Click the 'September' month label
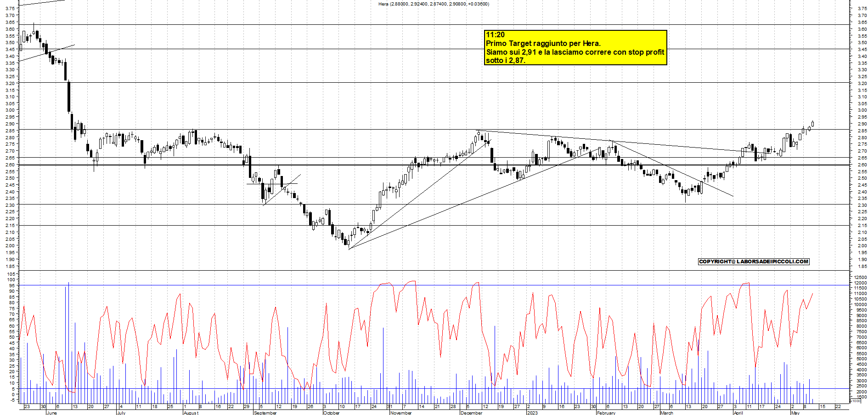 [x=265, y=413]
